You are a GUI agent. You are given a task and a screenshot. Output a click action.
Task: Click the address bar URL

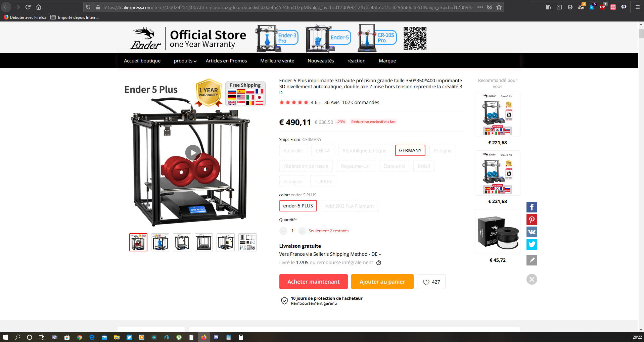[x=288, y=7]
